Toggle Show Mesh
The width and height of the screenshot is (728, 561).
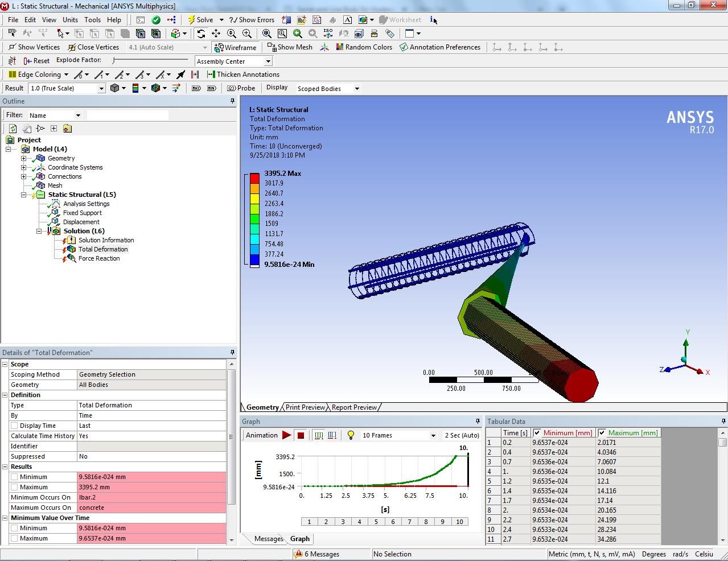(289, 47)
